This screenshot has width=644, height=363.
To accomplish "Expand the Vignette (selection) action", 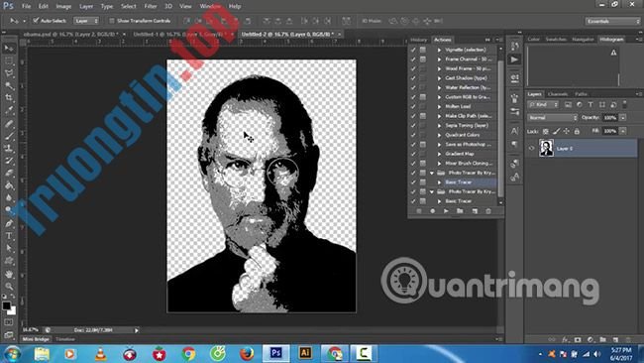I will pyautogui.click(x=439, y=50).
